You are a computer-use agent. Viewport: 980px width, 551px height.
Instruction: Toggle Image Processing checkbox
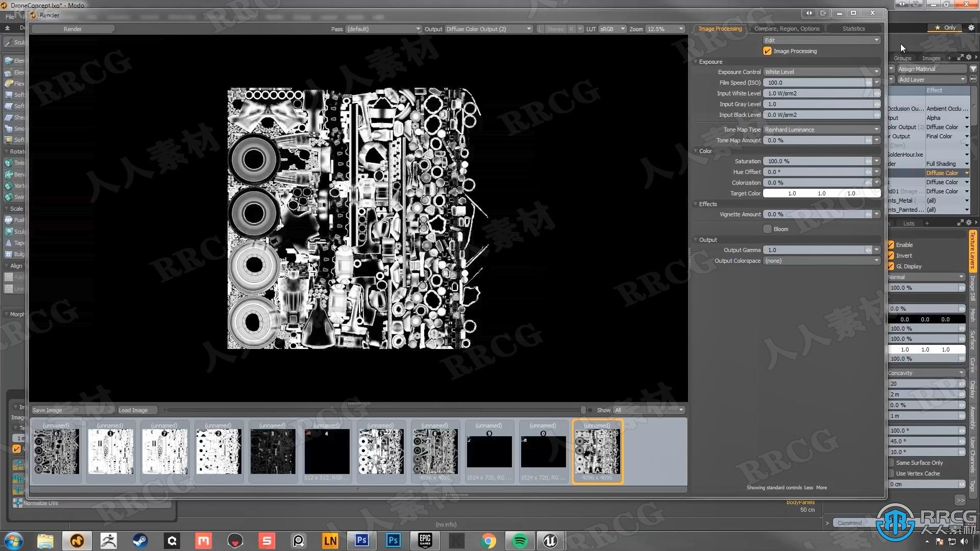[767, 51]
